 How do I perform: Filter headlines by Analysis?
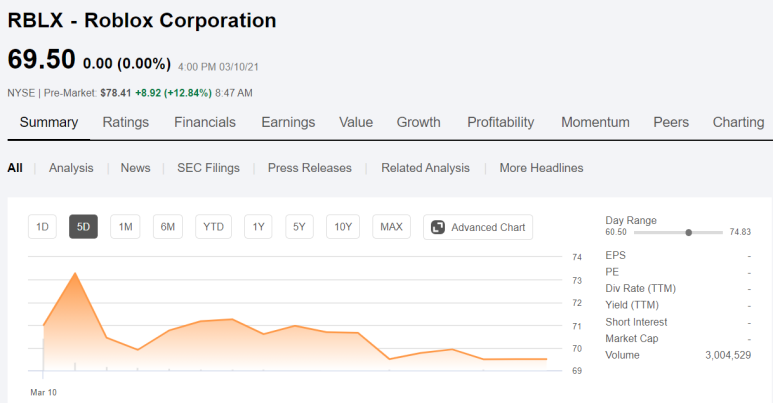tap(71, 168)
